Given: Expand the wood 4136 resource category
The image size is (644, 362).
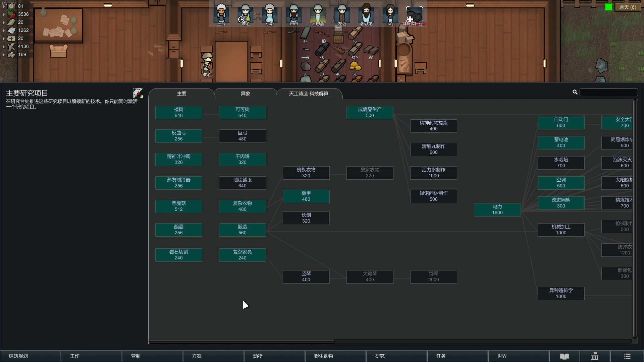Looking at the screenshot, I should (x=3, y=46).
